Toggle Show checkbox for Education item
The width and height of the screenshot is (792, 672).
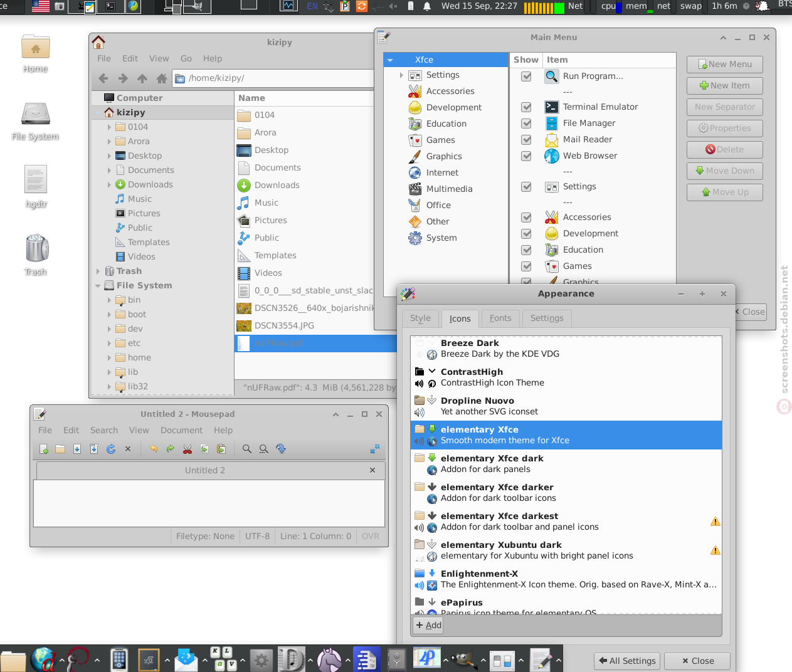pyautogui.click(x=527, y=250)
